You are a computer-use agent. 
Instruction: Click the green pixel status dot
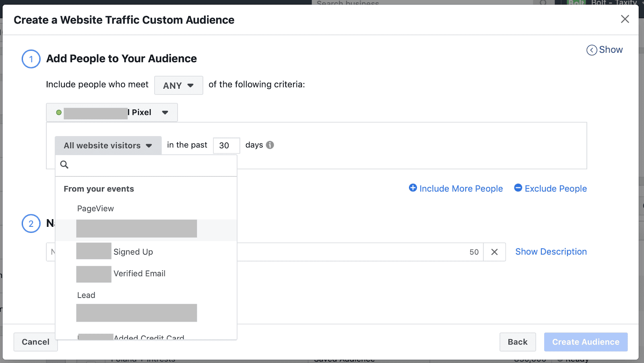tap(59, 112)
